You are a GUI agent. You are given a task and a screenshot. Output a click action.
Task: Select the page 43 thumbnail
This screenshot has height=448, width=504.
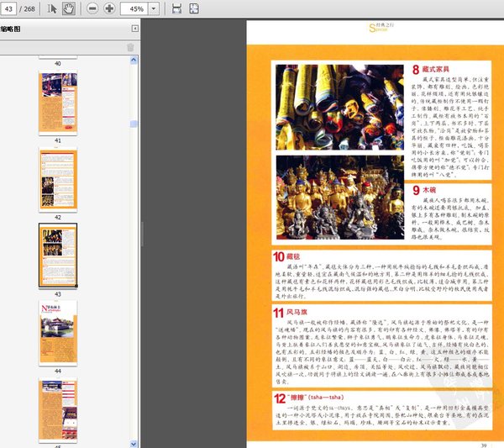(x=57, y=255)
